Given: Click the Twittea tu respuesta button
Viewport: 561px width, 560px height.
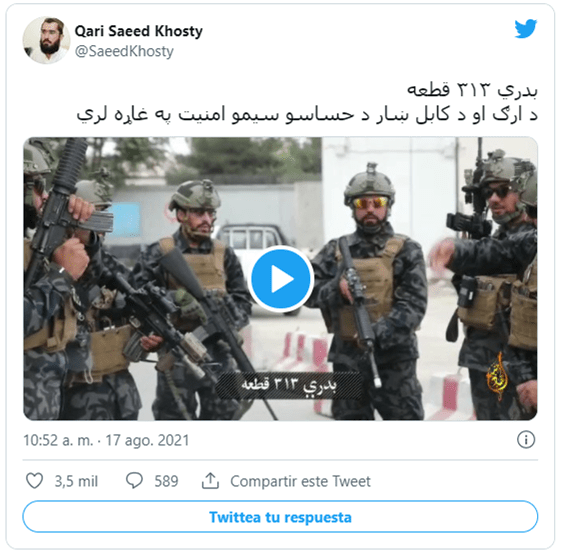Looking at the screenshot, I should (x=280, y=517).
